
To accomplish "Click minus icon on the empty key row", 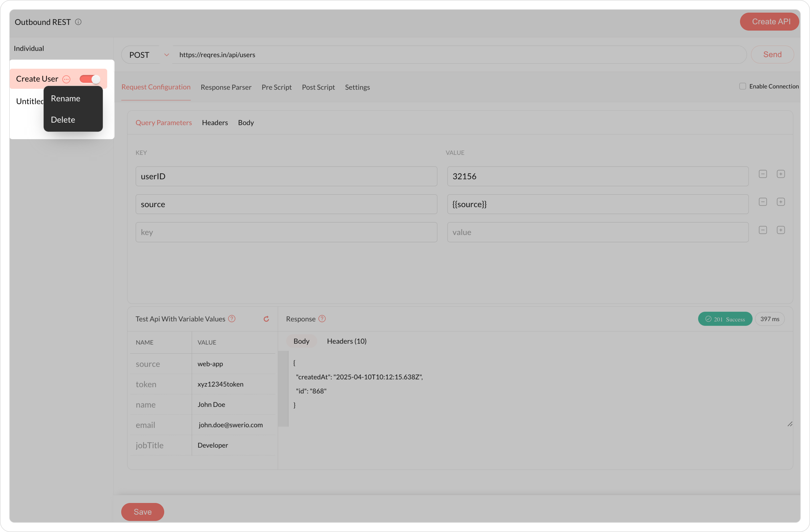I will 763,230.
